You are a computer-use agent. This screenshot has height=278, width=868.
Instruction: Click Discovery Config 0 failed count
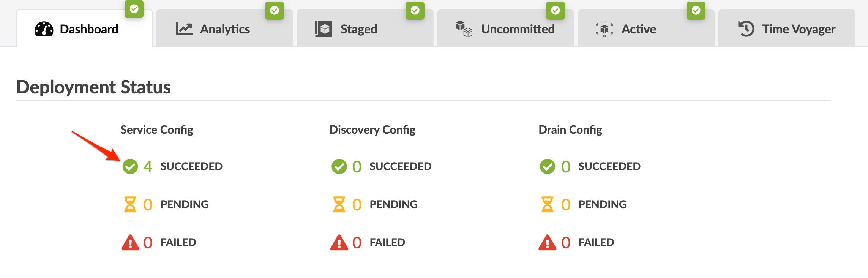(x=357, y=242)
